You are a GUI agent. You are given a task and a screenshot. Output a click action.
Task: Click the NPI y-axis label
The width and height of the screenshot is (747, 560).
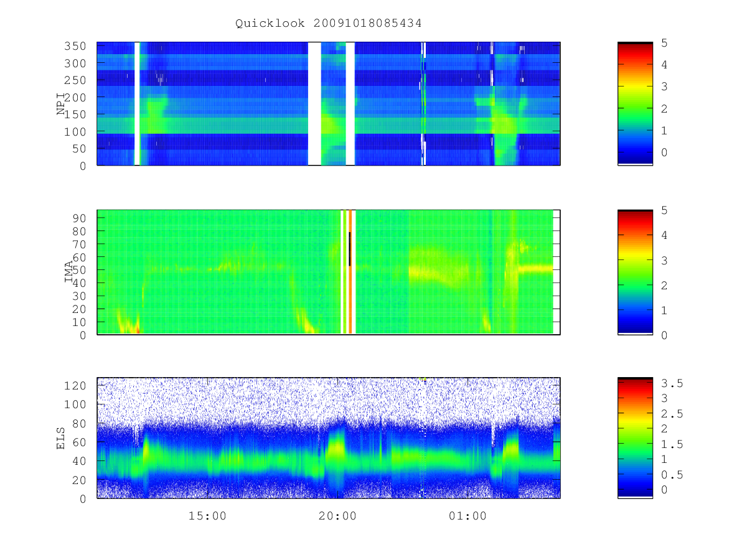point(61,105)
